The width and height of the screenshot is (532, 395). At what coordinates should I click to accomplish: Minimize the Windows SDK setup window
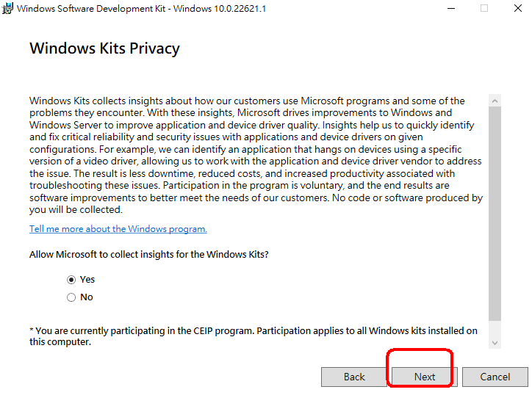coord(451,8)
